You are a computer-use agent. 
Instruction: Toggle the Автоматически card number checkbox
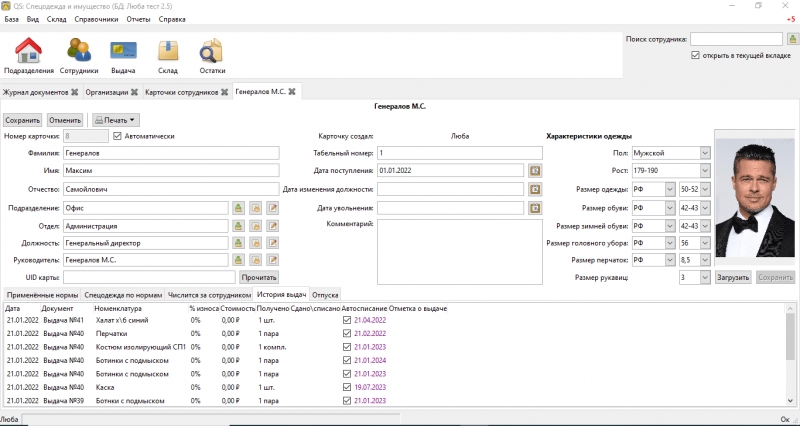click(x=118, y=136)
